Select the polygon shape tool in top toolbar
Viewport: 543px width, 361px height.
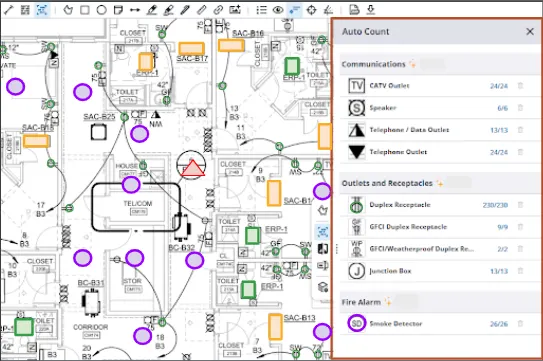68,10
